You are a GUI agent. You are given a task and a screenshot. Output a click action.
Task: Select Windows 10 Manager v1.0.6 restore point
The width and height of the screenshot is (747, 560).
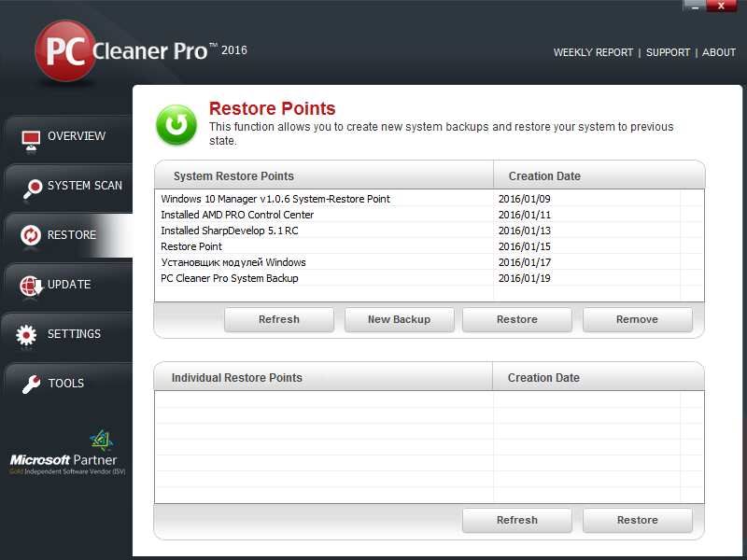429,199
